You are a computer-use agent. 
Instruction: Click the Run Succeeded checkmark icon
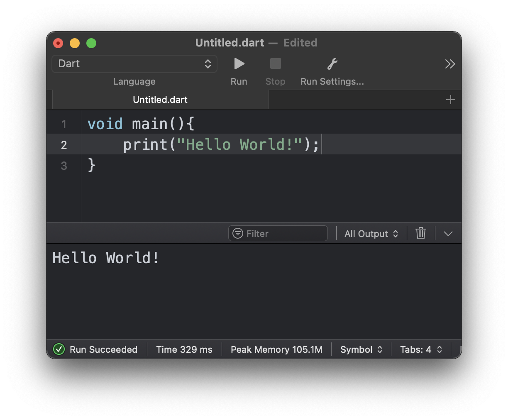(59, 349)
